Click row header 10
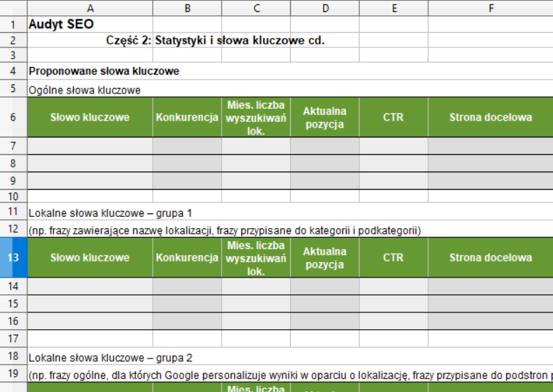Screen dimensions: 553x392 (x=13, y=196)
